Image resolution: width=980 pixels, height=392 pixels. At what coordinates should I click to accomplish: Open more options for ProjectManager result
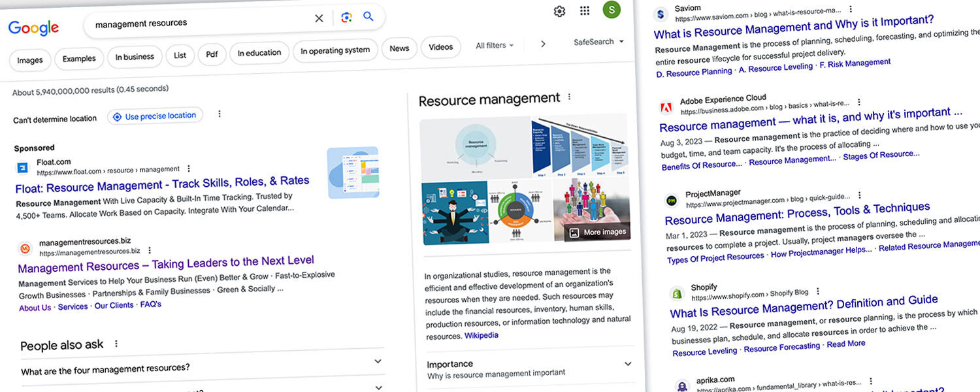[x=860, y=195]
